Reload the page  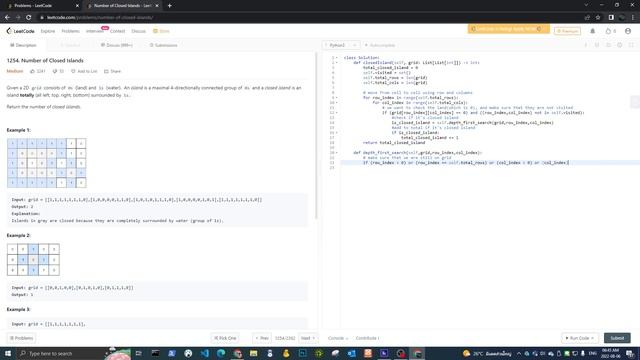click(x=29, y=18)
